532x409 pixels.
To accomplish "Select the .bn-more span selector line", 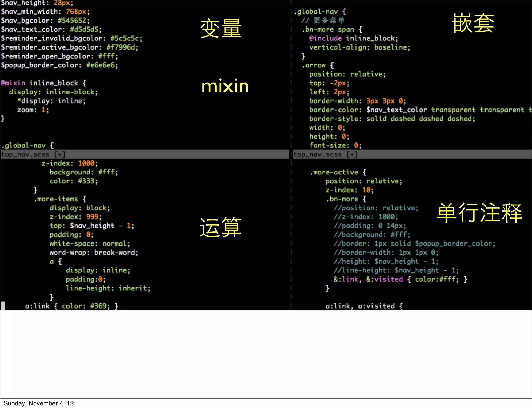I will coord(332,29).
